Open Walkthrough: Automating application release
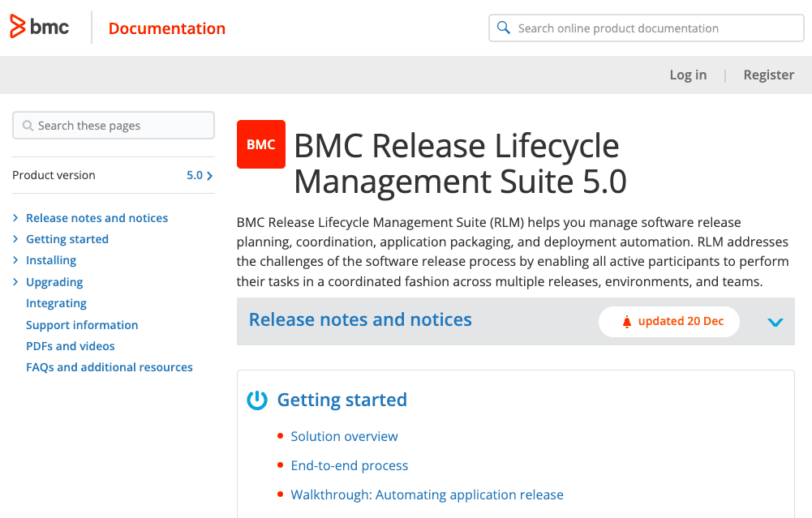Viewport: 812px width, 518px height. [x=427, y=494]
